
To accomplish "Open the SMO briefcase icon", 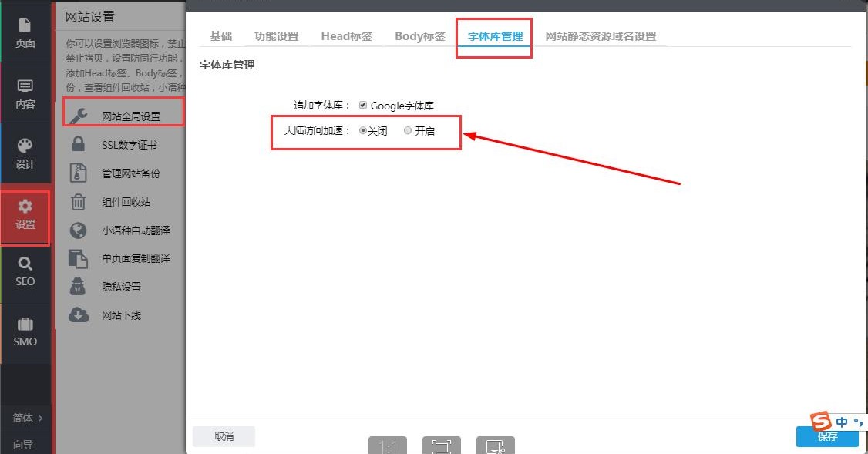I will click(x=25, y=325).
